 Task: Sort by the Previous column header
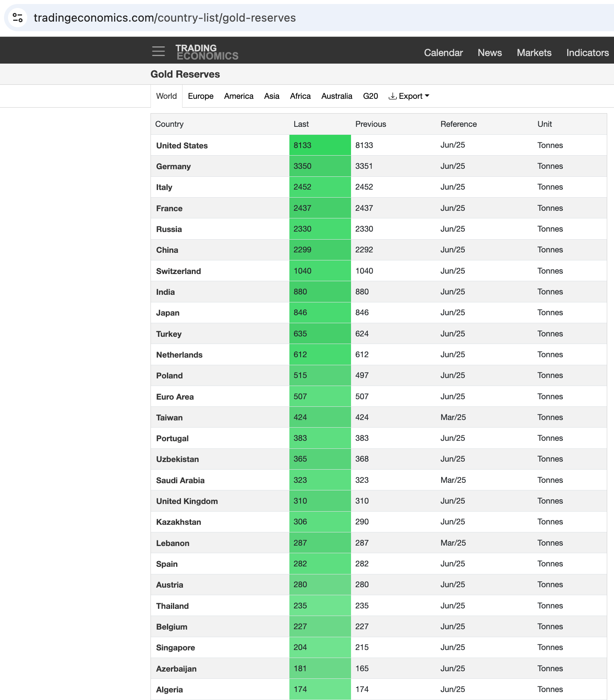371,124
